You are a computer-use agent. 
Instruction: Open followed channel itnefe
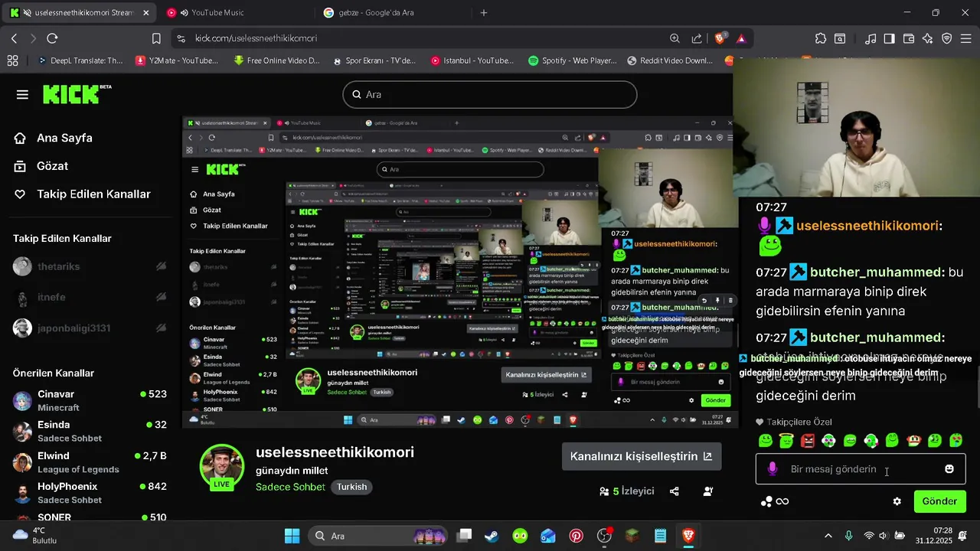pos(90,297)
